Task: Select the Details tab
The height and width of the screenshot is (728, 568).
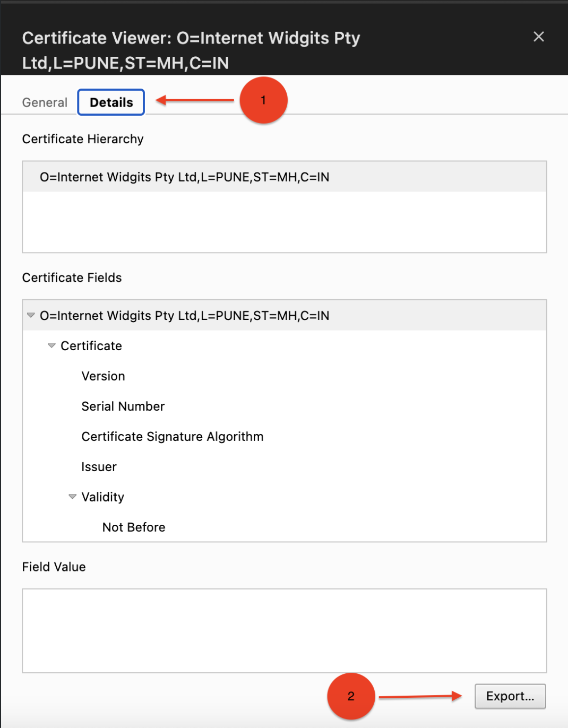Action: [x=111, y=102]
